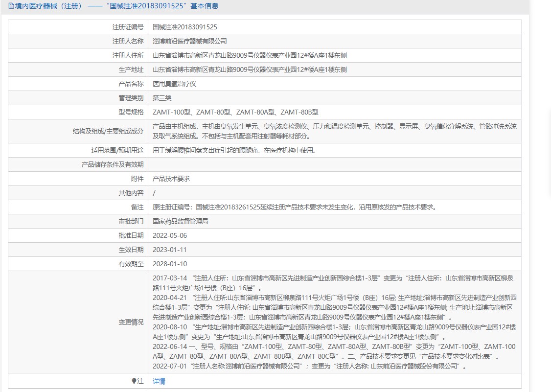Select management class value 第三类
Viewport: 551px width, 392px height.
click(x=162, y=98)
